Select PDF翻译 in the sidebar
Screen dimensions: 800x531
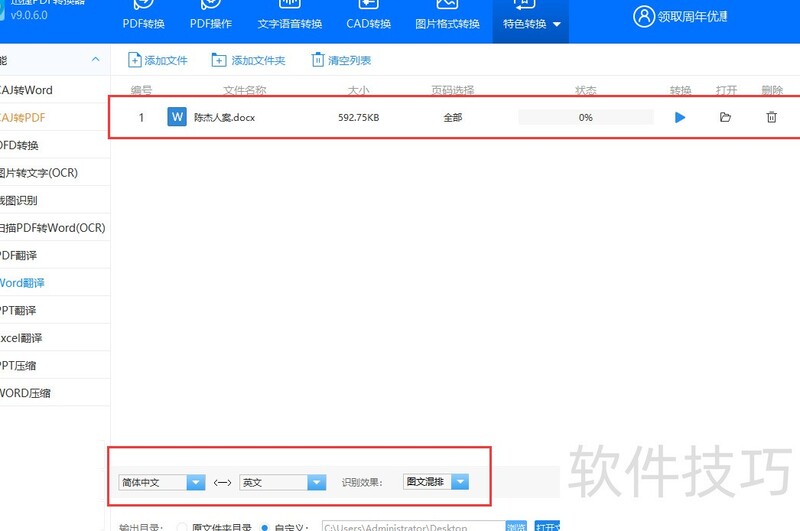click(x=55, y=255)
